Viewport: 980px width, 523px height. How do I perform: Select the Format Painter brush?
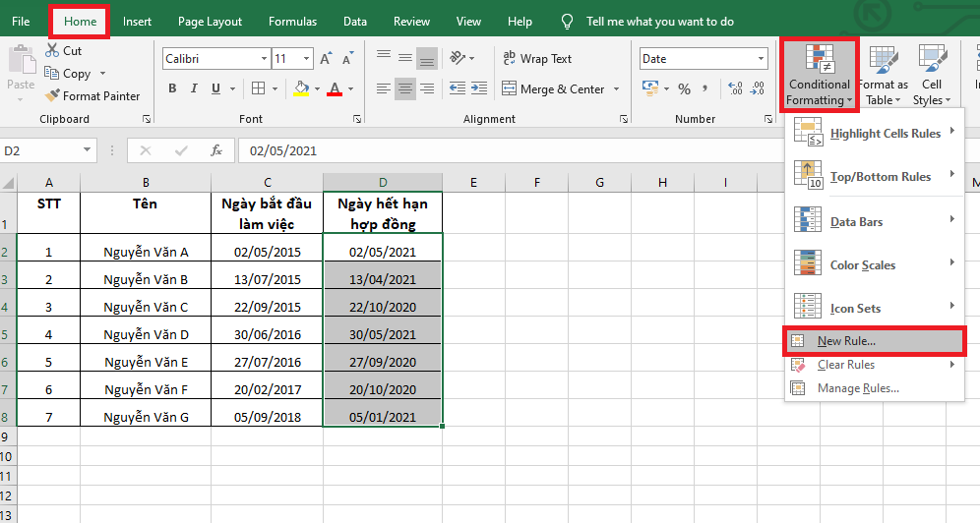[x=53, y=96]
